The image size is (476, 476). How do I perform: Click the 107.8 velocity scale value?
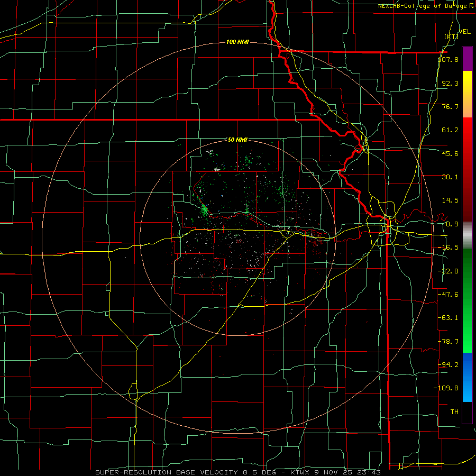(448, 59)
